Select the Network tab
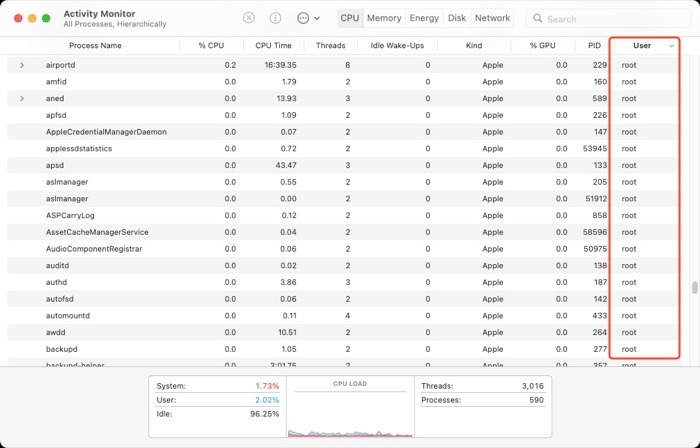 492,18
